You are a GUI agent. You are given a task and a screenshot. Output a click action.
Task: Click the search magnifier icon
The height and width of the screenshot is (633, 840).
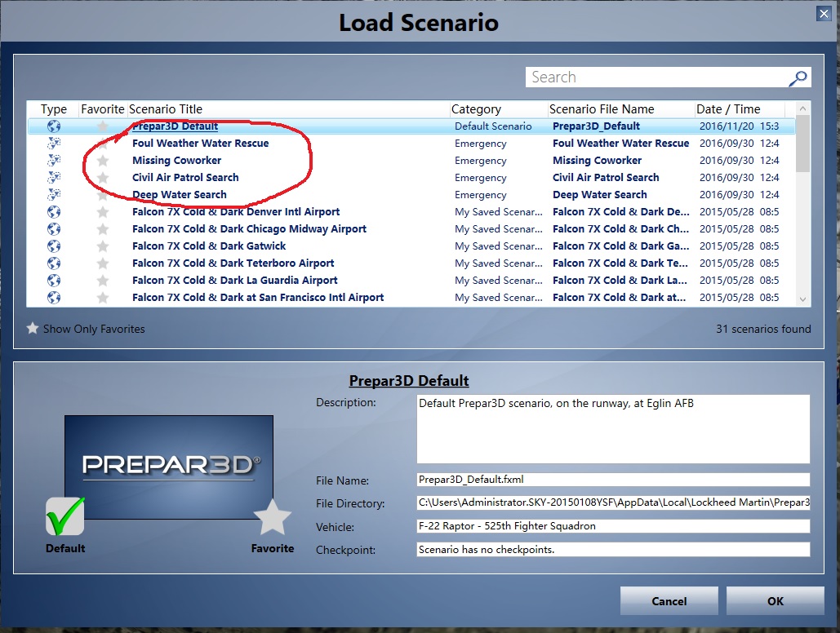click(798, 77)
